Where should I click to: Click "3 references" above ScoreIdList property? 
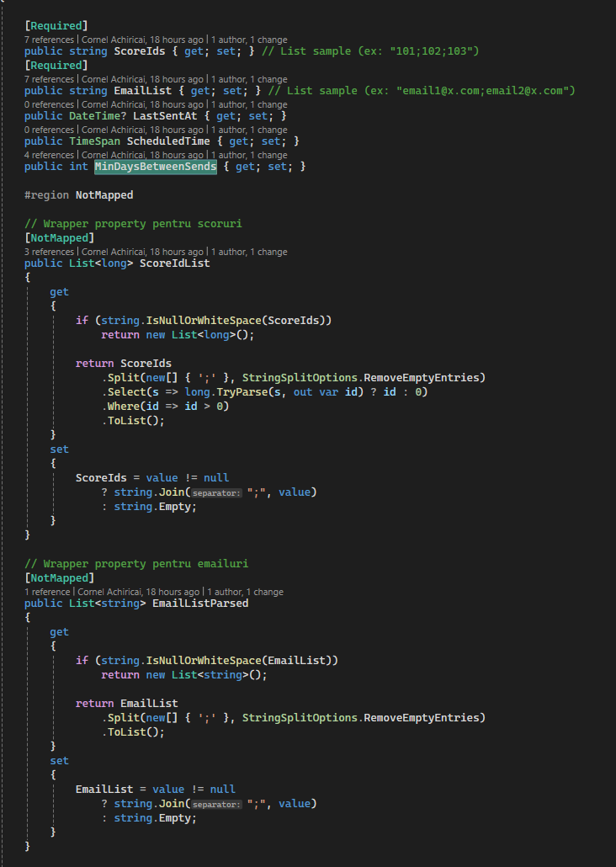(x=50, y=252)
